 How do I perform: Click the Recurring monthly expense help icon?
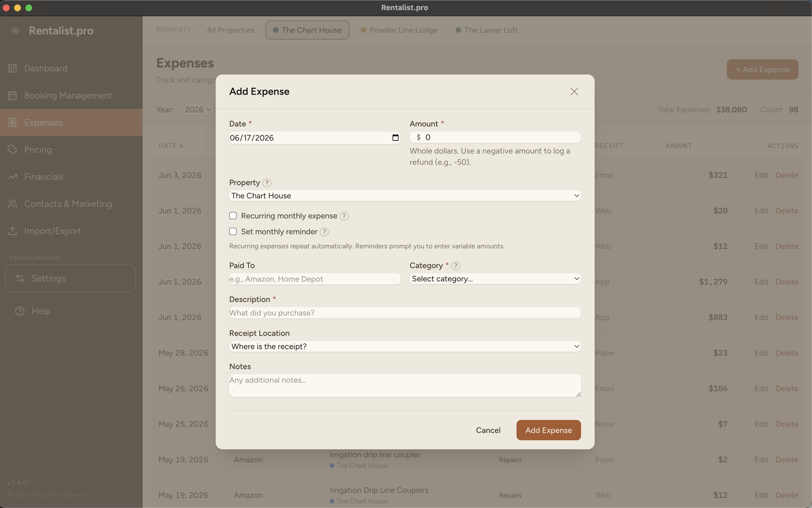pyautogui.click(x=344, y=216)
